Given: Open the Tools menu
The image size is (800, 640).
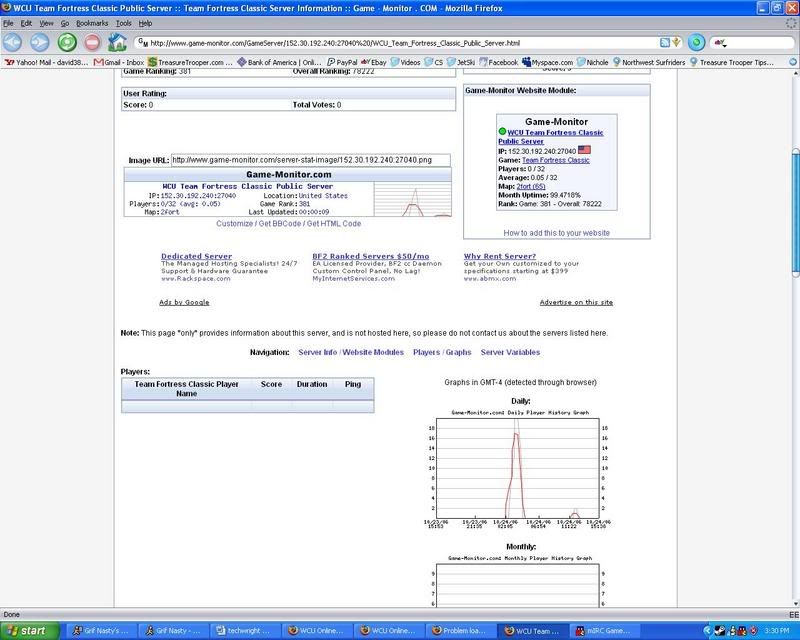Looking at the screenshot, I should pos(123,22).
